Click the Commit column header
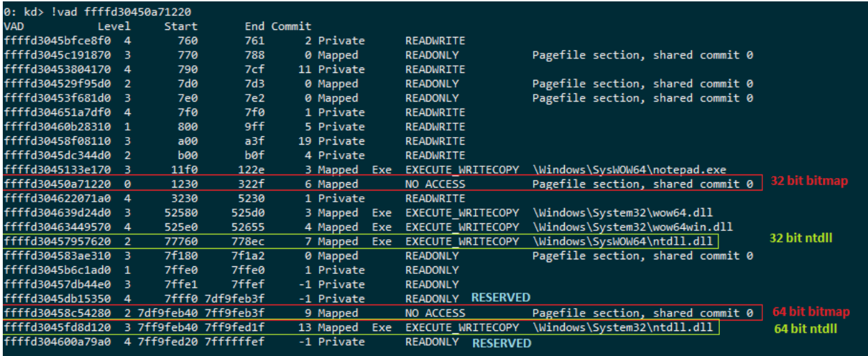This screenshot has height=356, width=868. 291,26
